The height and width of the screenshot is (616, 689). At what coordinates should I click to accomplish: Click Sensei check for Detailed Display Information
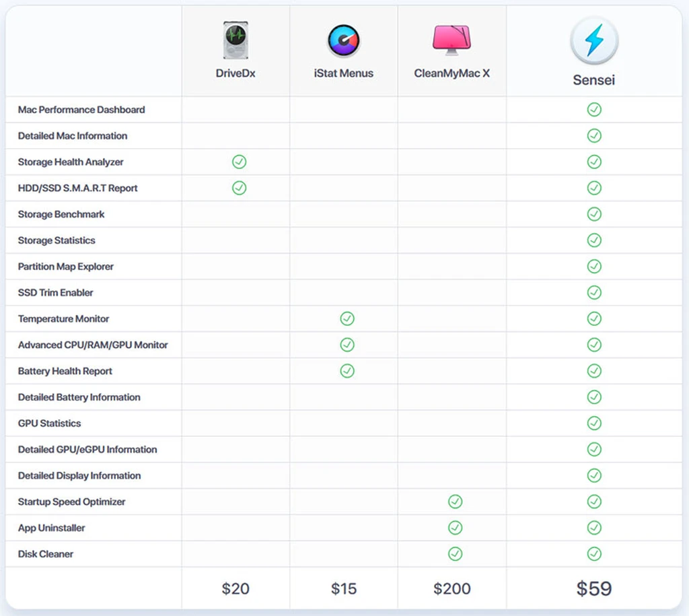(x=594, y=476)
